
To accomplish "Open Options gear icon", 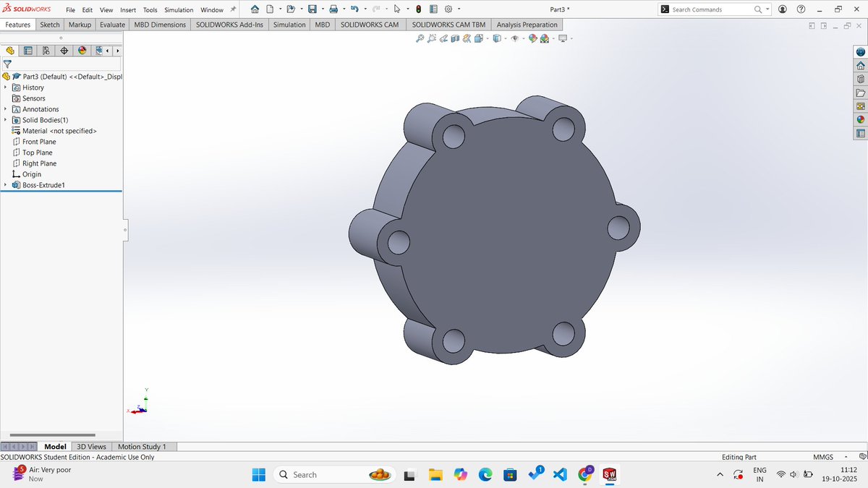I will [448, 9].
